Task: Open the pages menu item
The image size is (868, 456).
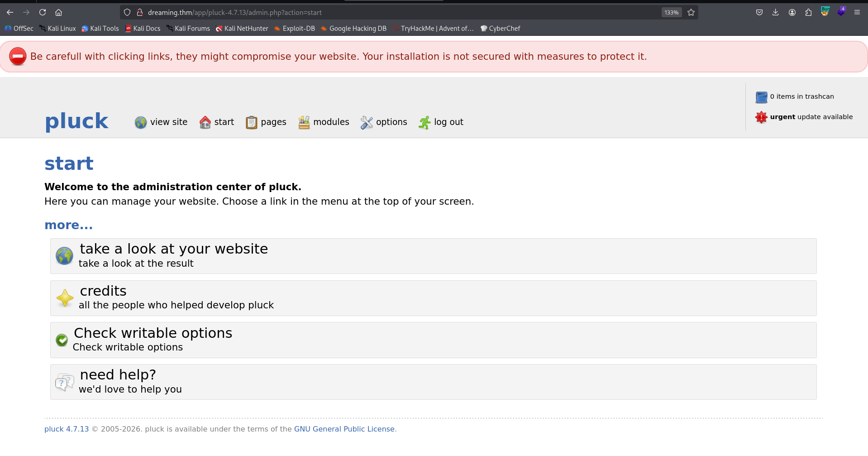Action: click(273, 122)
